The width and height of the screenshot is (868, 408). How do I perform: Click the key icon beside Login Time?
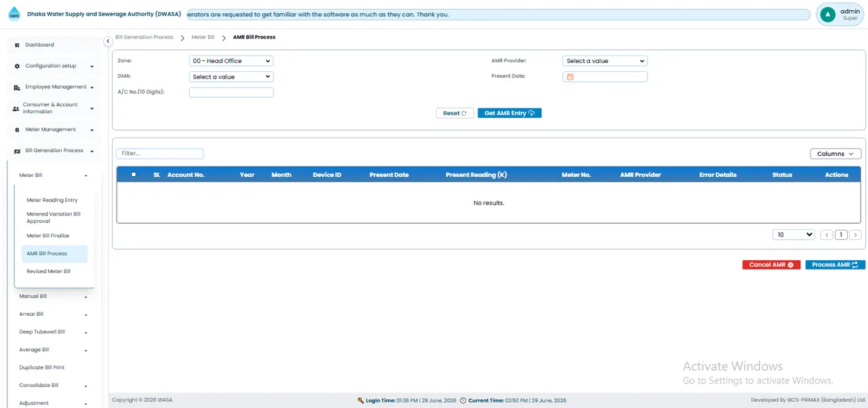click(361, 401)
